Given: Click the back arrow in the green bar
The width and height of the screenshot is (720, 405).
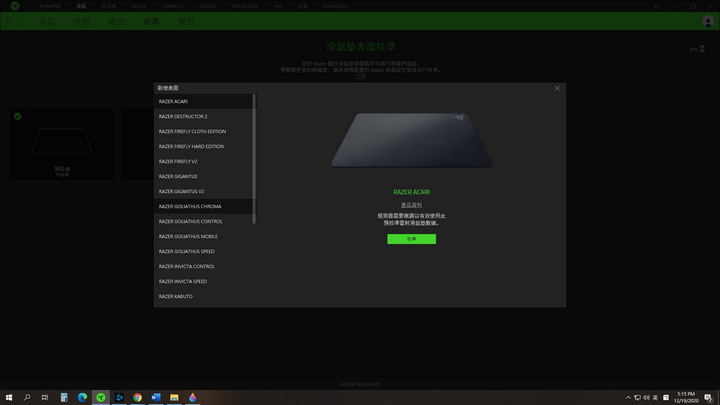Looking at the screenshot, I should tap(9, 21).
